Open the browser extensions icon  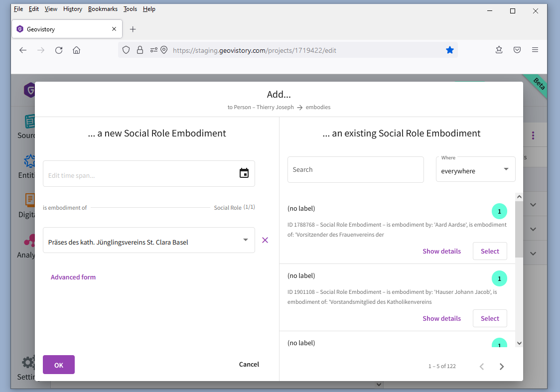(499, 50)
